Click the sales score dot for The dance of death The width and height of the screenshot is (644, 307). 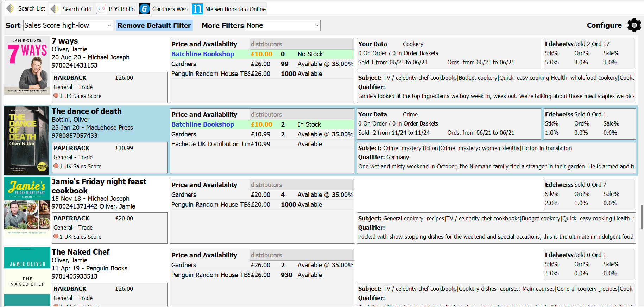[x=56, y=166]
